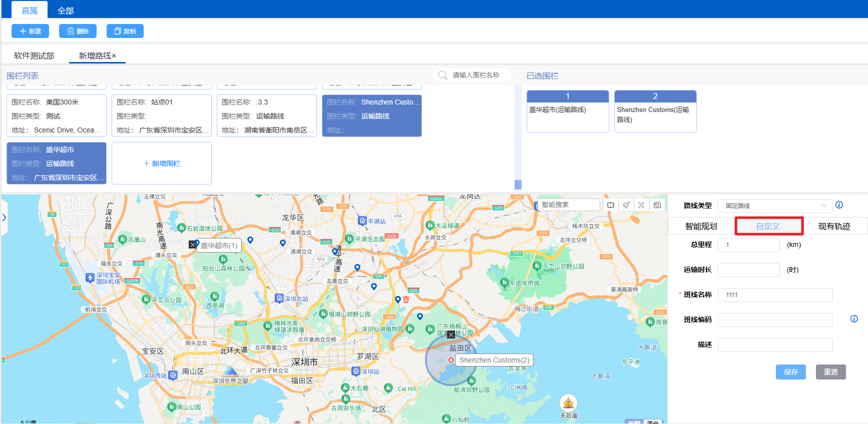Image resolution: width=868 pixels, height=424 pixels.
Task: Switch to the 全部 tab
Action: coord(66,10)
